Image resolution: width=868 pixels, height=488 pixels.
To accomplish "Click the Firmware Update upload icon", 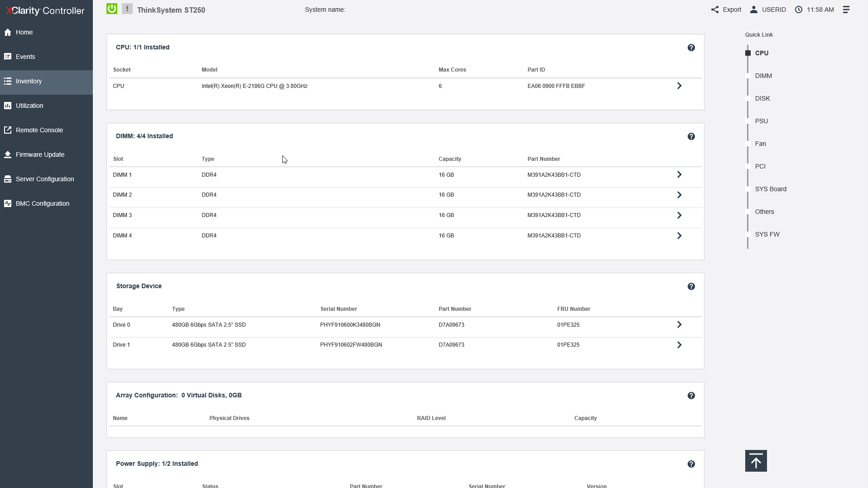I will click(x=8, y=155).
